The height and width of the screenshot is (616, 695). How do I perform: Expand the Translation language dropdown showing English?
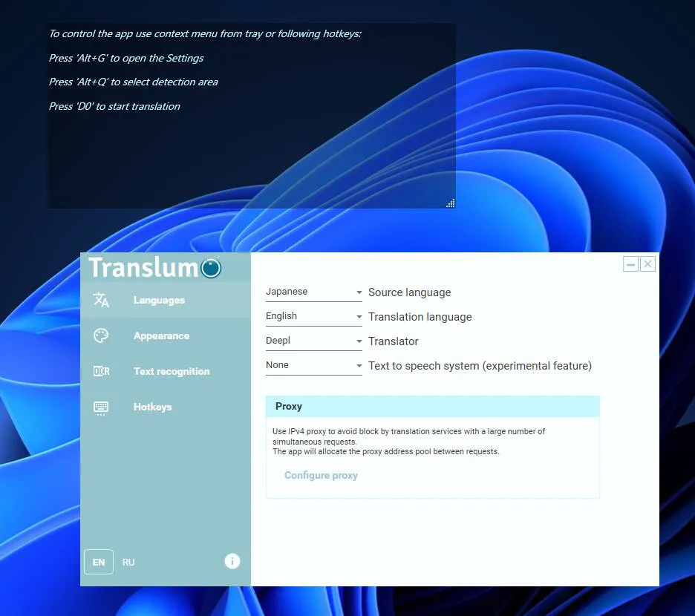[313, 316]
